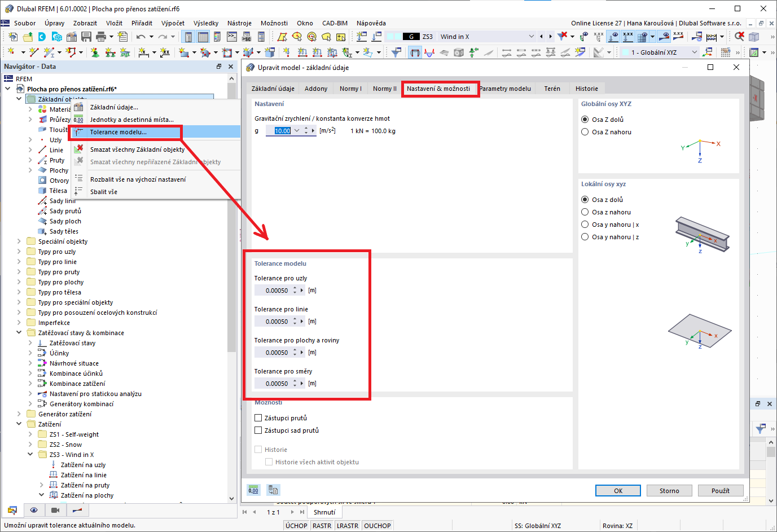
Task: Undo the last action
Action: (141, 37)
